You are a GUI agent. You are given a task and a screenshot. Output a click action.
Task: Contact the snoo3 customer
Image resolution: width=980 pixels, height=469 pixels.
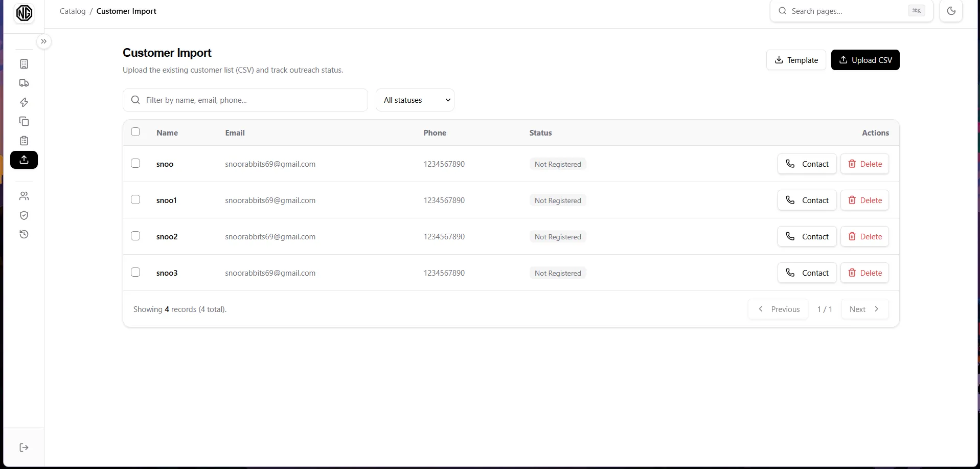coord(807,273)
